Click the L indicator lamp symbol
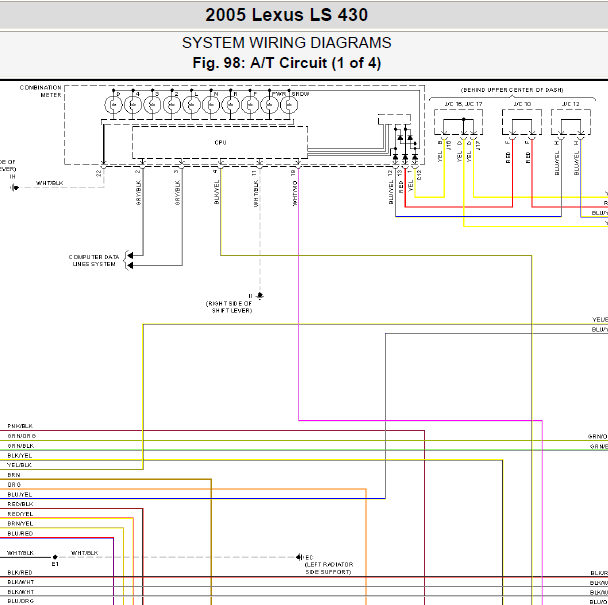The image size is (608, 605). [192, 105]
